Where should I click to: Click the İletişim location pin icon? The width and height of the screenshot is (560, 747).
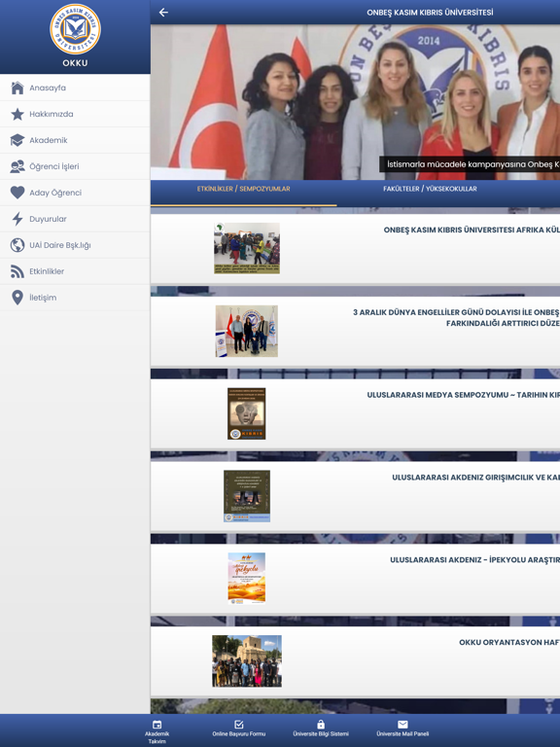[x=17, y=298]
